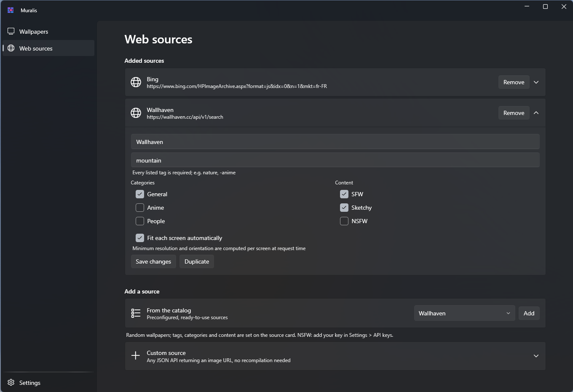Click Add to add catalog source
Viewport: 573px width, 392px height.
(529, 313)
